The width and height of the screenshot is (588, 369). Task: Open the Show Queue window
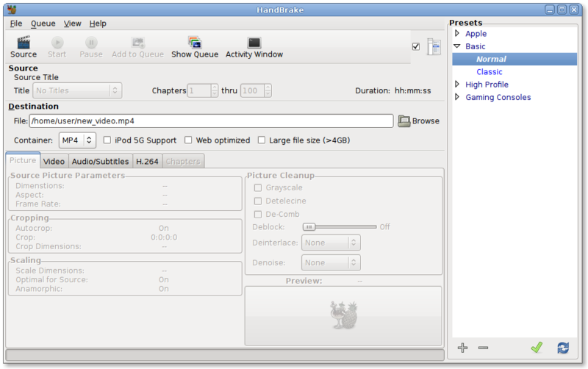(x=195, y=43)
